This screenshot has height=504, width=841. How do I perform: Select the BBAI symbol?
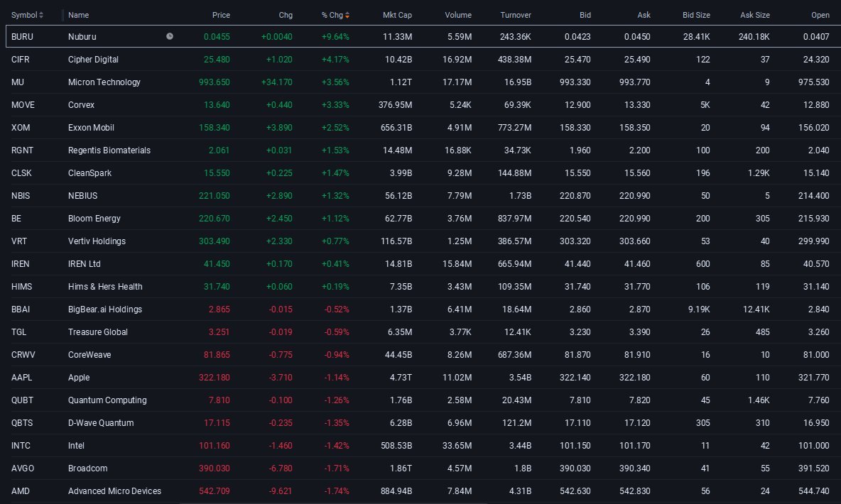pos(21,309)
